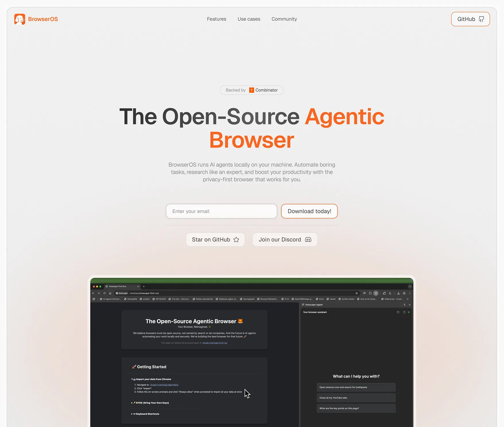This screenshot has height=427, width=504.
Task: Open the tab search chevron dropdown
Action: pos(410,286)
